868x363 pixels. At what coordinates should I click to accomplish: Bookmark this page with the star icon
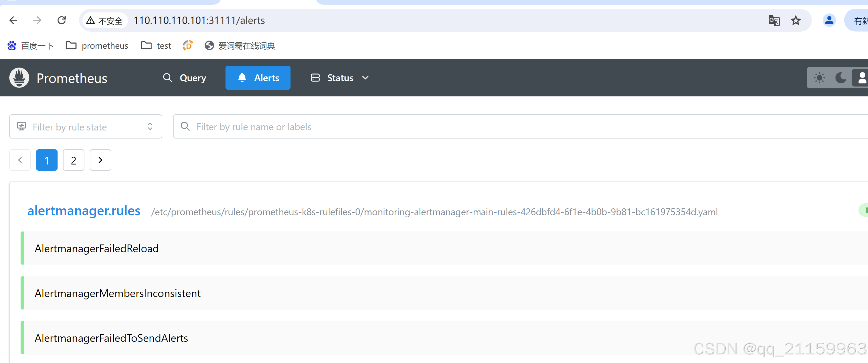(796, 21)
